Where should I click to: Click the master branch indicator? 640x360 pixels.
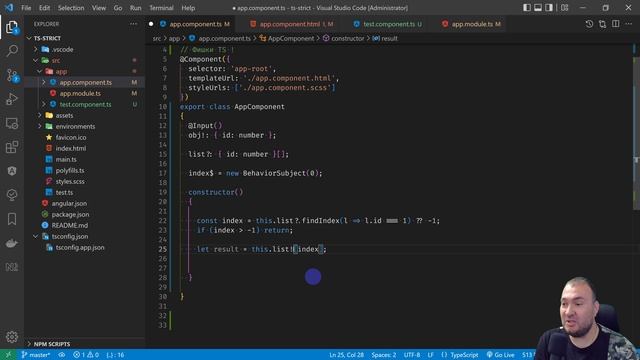[36, 355]
